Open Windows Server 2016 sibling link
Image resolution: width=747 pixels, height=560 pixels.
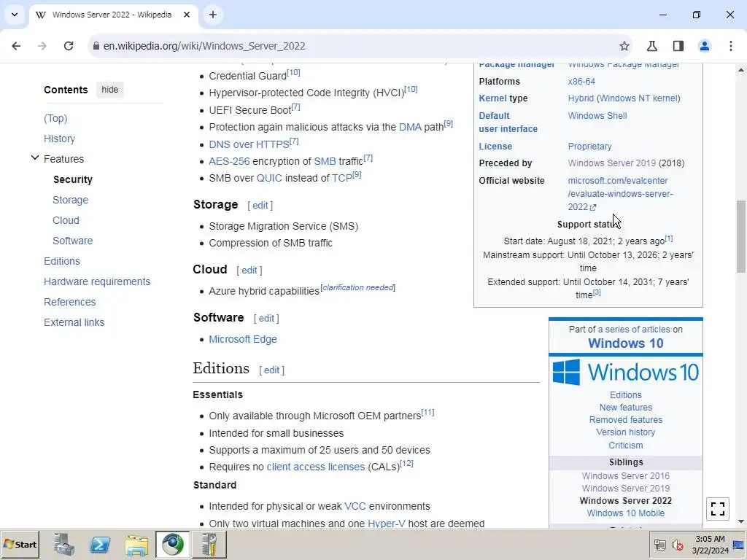(625, 475)
